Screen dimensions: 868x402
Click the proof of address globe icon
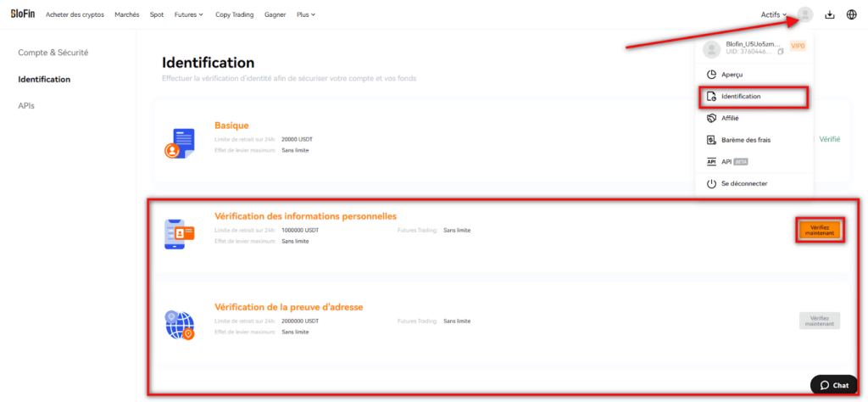tap(179, 324)
